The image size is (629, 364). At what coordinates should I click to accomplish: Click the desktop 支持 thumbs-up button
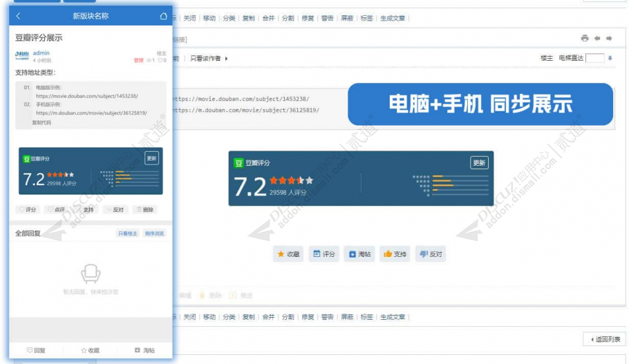click(x=395, y=253)
